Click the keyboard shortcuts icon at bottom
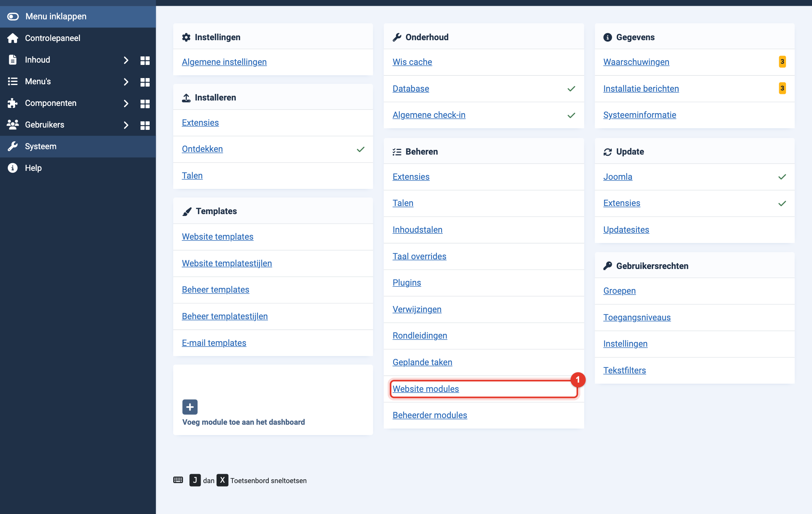This screenshot has width=812, height=514. pos(178,480)
